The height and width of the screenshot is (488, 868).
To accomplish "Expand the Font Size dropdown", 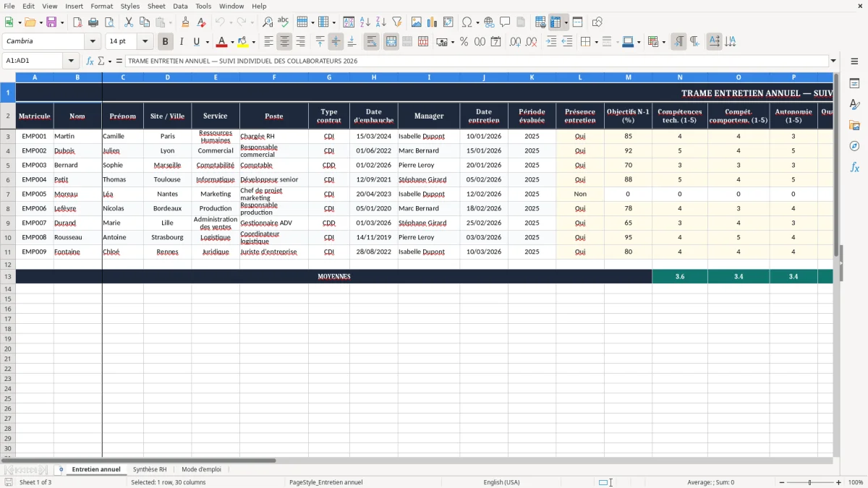I will coord(145,42).
